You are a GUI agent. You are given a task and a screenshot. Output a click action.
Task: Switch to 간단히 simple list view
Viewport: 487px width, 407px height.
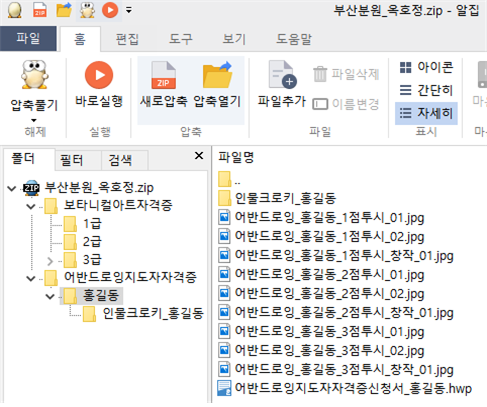(x=426, y=90)
